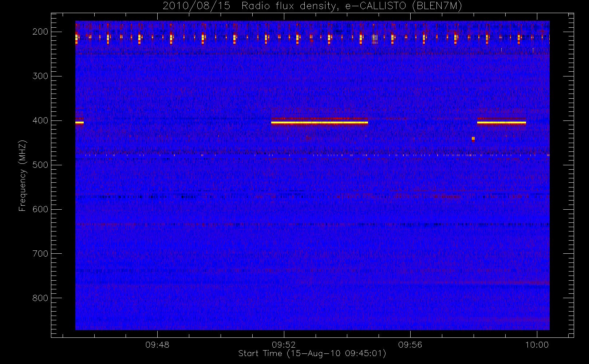Select the 700 frequency tick label
The height and width of the screenshot is (364, 589).
pyautogui.click(x=40, y=254)
